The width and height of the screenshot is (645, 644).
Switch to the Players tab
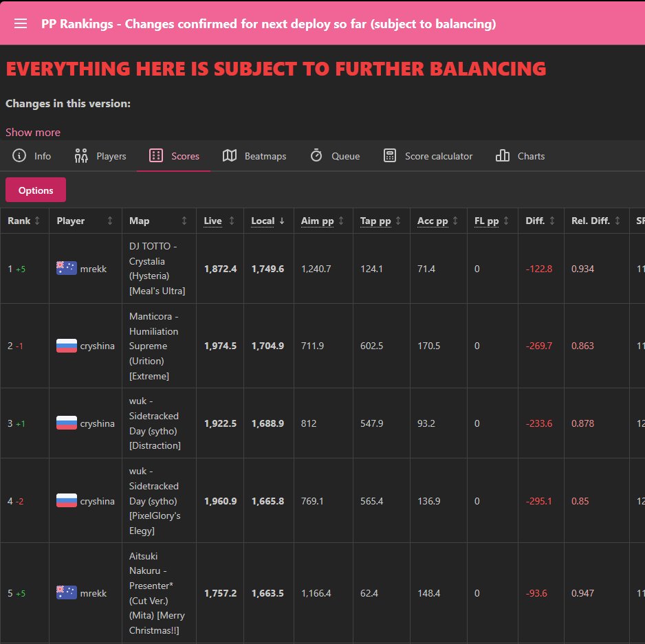(100, 156)
